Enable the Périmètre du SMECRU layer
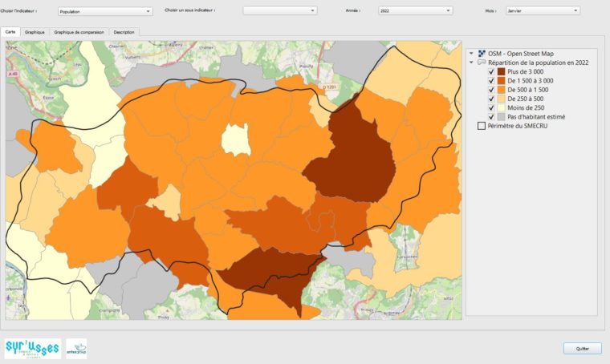Viewport: 610px width, 364px height. click(x=482, y=126)
